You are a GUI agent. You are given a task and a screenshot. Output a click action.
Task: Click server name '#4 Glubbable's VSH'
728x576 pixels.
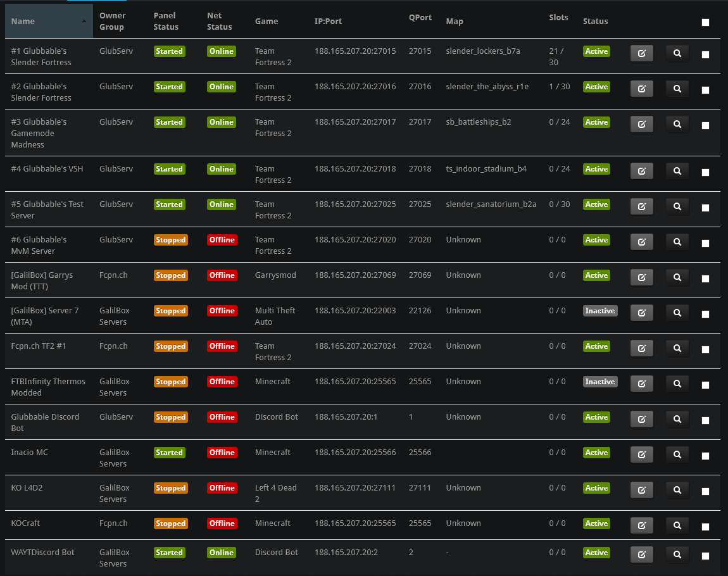[47, 169]
